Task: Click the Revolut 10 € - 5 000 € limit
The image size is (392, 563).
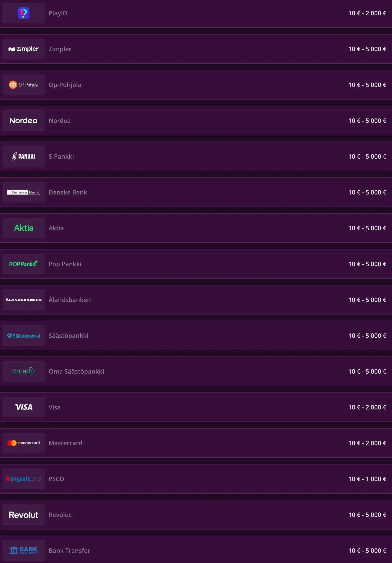Action: tap(367, 515)
